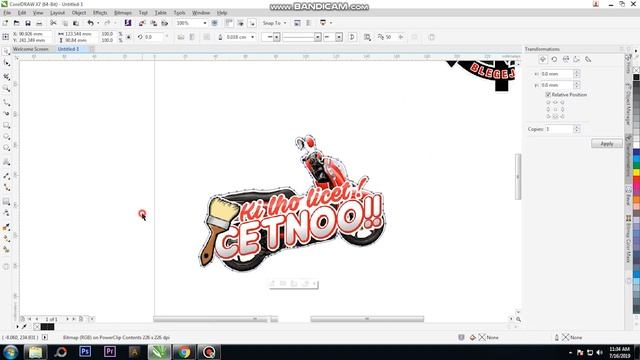Select the Polygon tool in the toolbox
The image size is (640, 360).
(6, 148)
